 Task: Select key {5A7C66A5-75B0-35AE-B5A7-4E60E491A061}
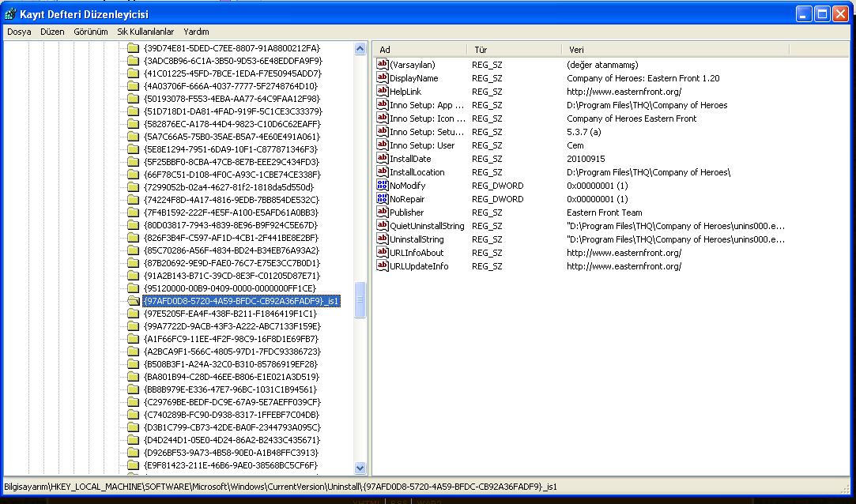click(x=232, y=137)
